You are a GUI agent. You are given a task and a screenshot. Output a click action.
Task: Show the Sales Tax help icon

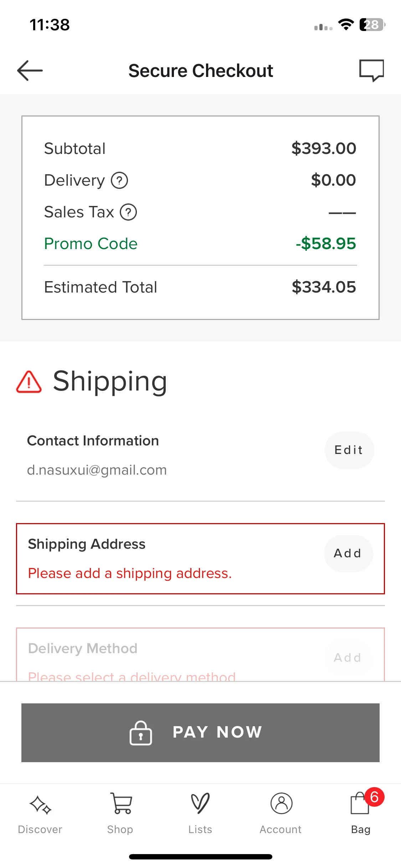point(128,212)
